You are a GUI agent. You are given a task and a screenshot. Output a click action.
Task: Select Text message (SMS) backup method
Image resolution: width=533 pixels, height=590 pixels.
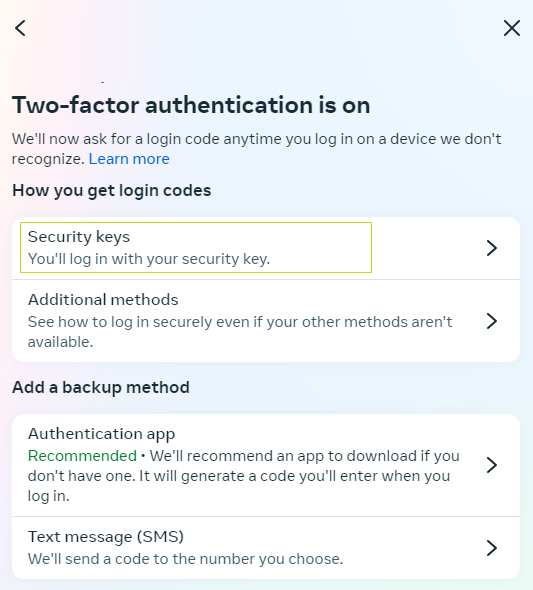click(x=266, y=548)
